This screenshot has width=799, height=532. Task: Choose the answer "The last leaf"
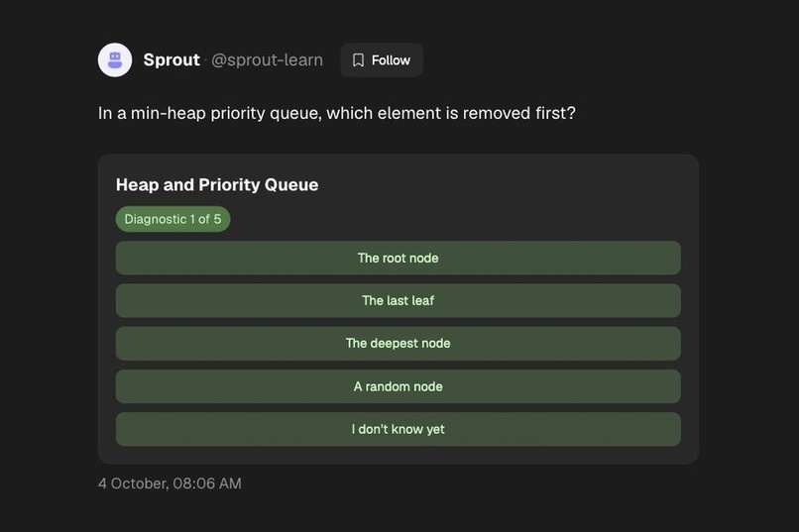tap(398, 301)
